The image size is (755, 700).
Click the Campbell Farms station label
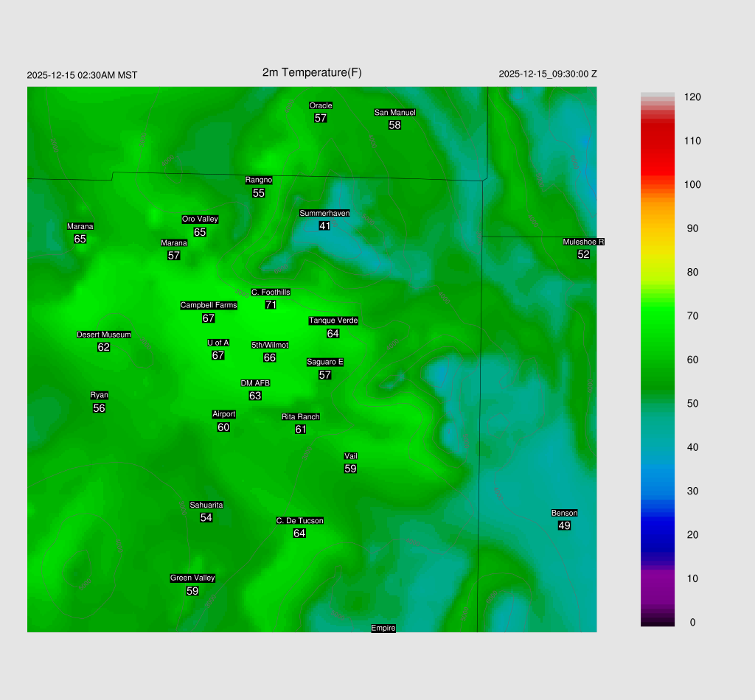[209, 305]
